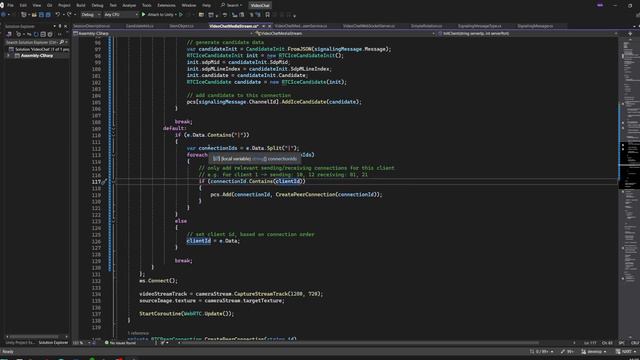The height and width of the screenshot is (360, 640).
Task: Click Solution Explorer Show All Files icon
Action: [x=50, y=35]
